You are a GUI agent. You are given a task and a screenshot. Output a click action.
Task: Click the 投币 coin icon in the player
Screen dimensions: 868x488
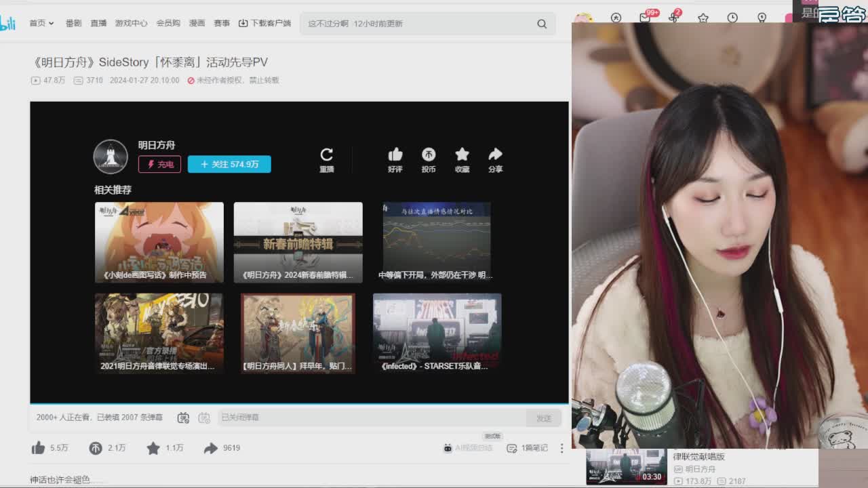click(x=429, y=160)
